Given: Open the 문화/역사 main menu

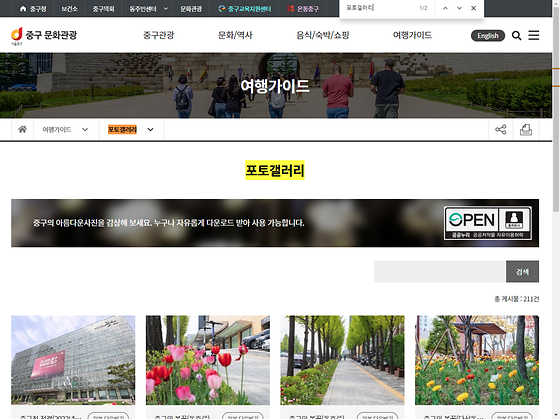Looking at the screenshot, I should [235, 35].
